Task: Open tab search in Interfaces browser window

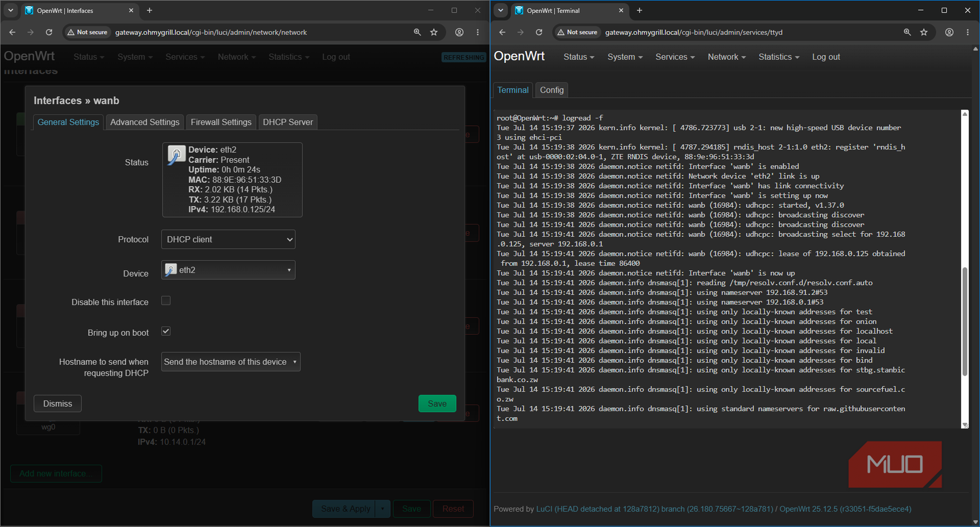Action: pos(11,10)
